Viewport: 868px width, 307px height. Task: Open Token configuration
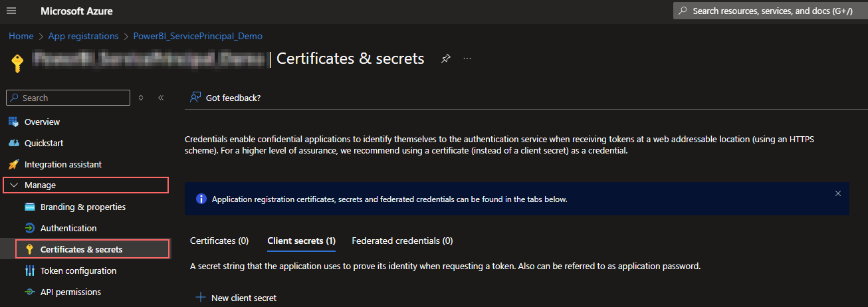pos(78,270)
